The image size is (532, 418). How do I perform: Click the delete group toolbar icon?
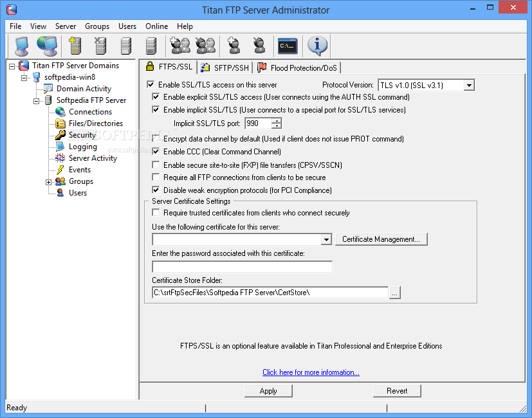click(x=206, y=46)
